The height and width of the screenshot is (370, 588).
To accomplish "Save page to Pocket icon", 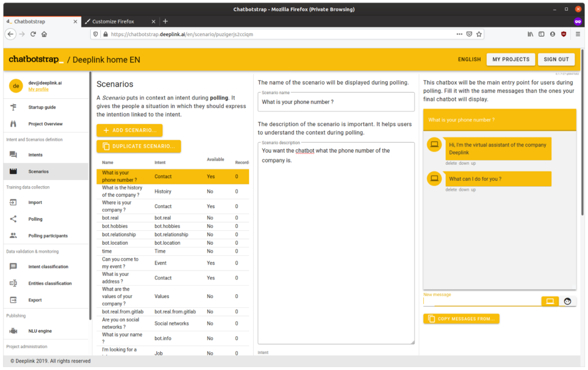I will click(469, 34).
